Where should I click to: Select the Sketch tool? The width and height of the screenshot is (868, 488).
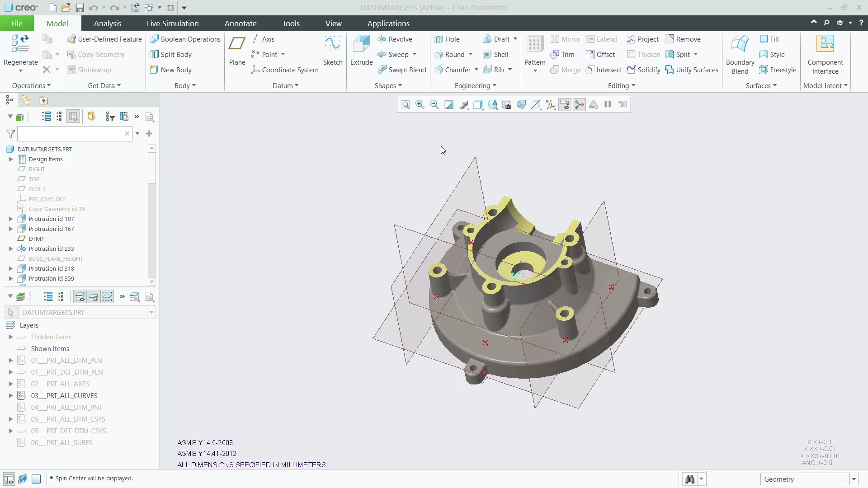(x=333, y=50)
